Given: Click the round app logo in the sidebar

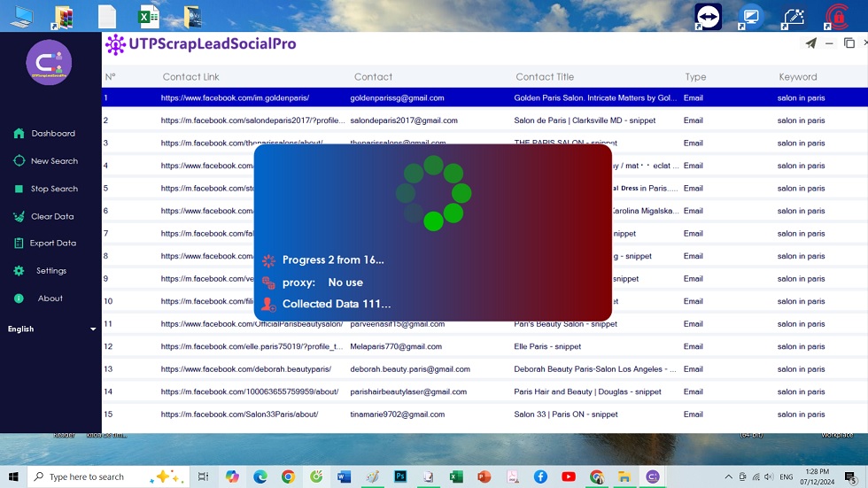Looking at the screenshot, I should click(49, 63).
